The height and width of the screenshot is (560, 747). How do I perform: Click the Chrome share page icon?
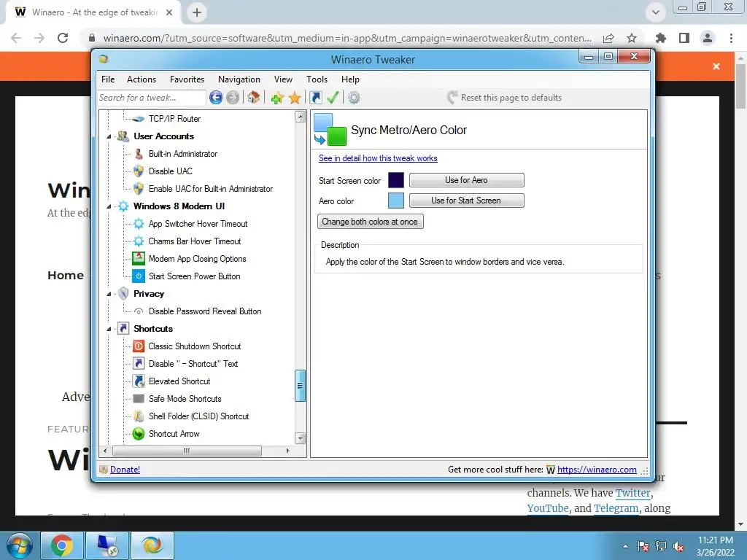click(x=608, y=38)
